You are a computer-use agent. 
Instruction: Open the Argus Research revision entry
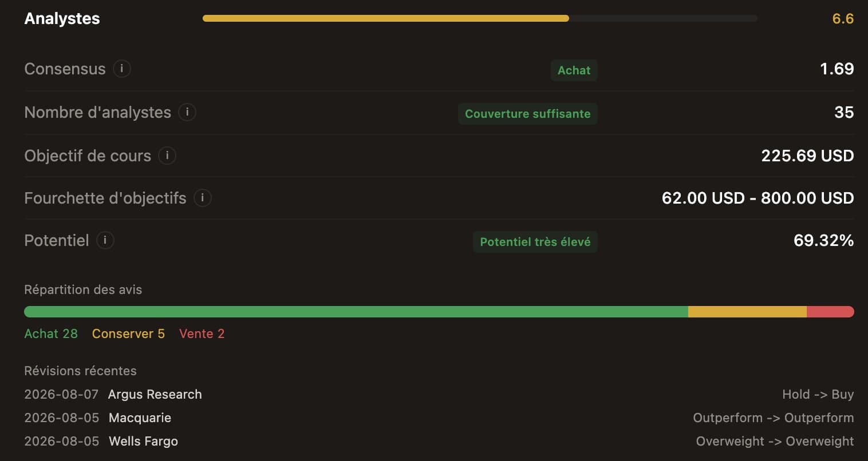click(439, 394)
